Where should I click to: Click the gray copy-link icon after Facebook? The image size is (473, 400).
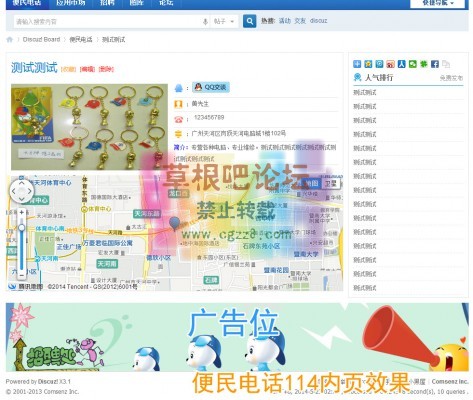(x=446, y=64)
